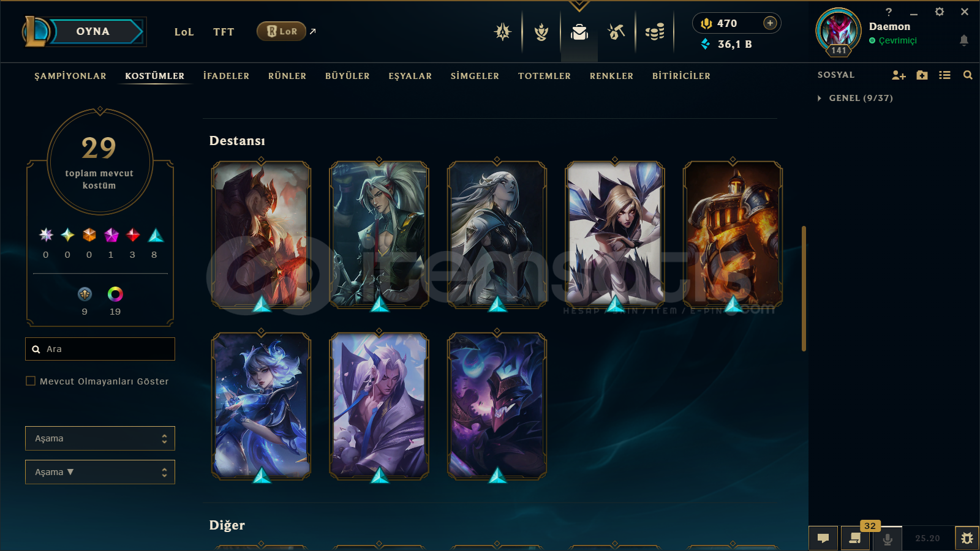Click the bug report icon
The image size is (980, 551).
point(967,538)
